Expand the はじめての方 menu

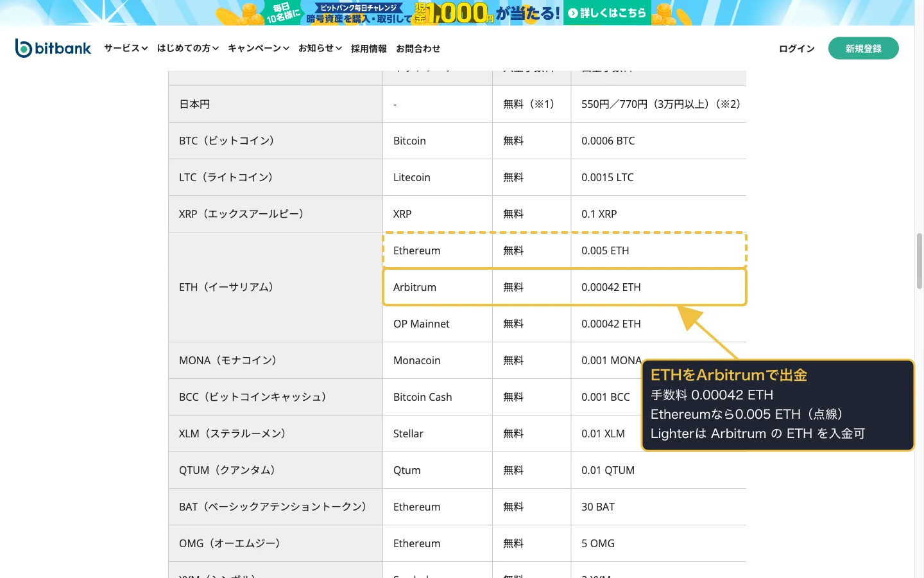pos(188,48)
